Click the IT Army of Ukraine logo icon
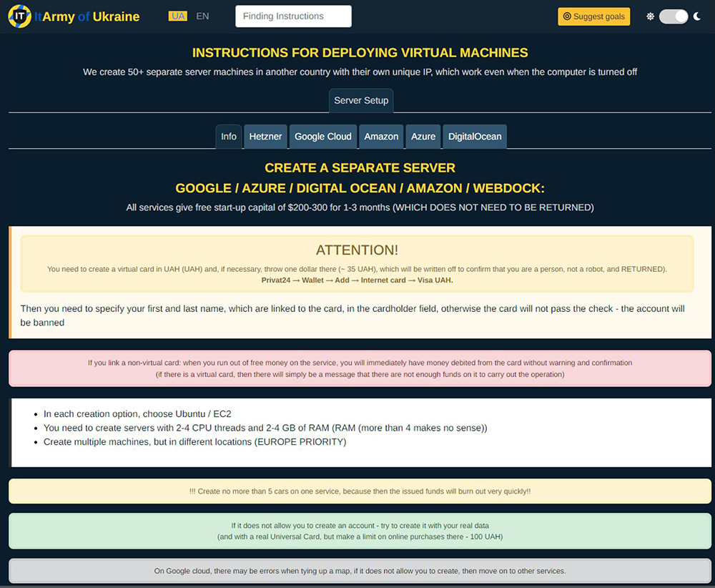715x588 pixels. 19,16
